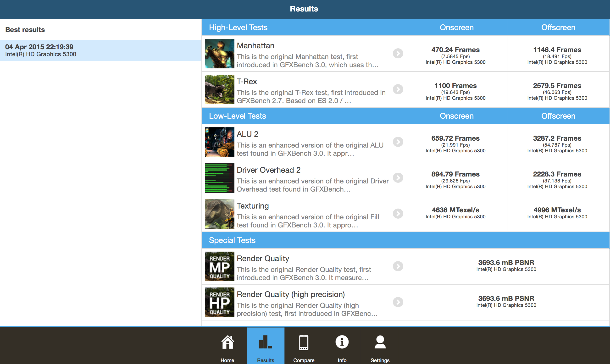Screen dimensions: 610x364
Task: Expand Driver Overhead 2 details chevron
Action: click(398, 178)
